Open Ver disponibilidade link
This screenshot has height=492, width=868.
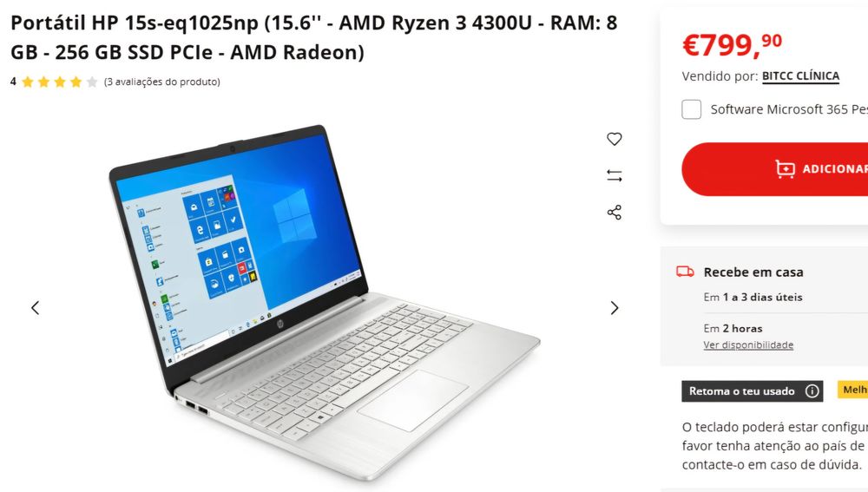pyautogui.click(x=748, y=344)
